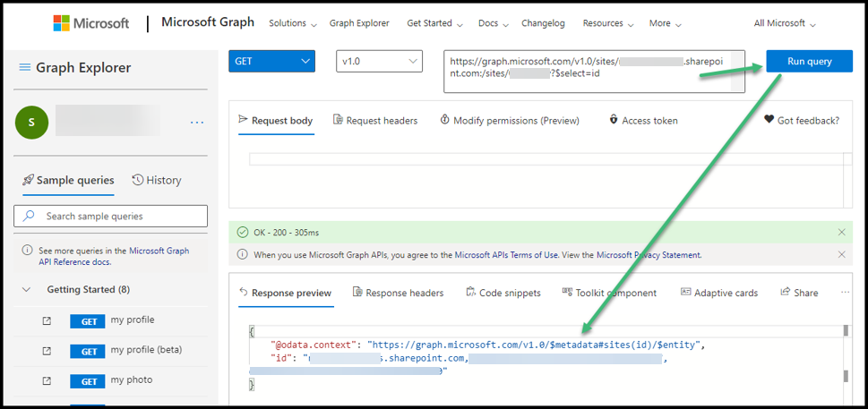Open the GET method dropdown
The width and height of the screenshot is (868, 409).
(x=271, y=61)
